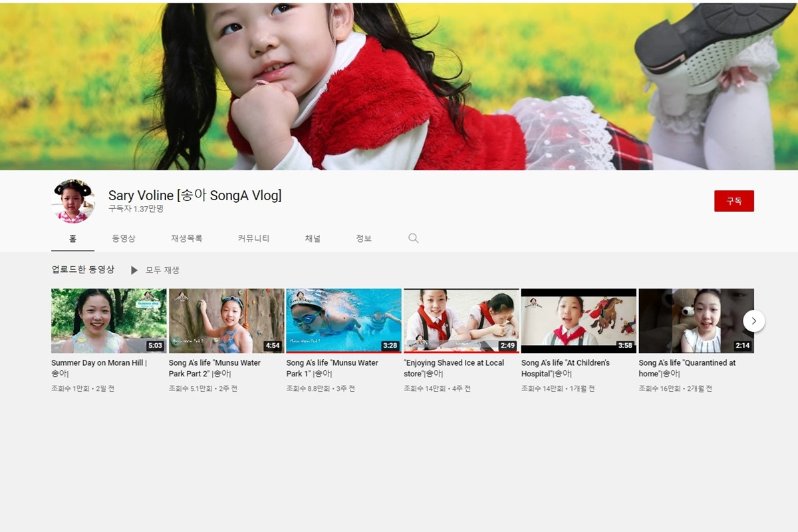
Task: Click view count 조회수 14만회 • 1개월 전
Action: [558, 388]
